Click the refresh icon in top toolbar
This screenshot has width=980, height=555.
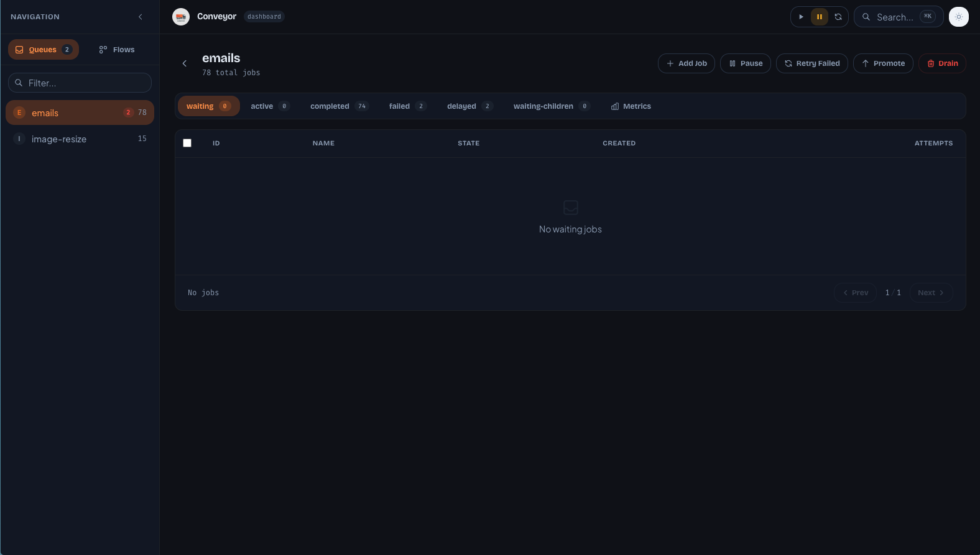(838, 17)
